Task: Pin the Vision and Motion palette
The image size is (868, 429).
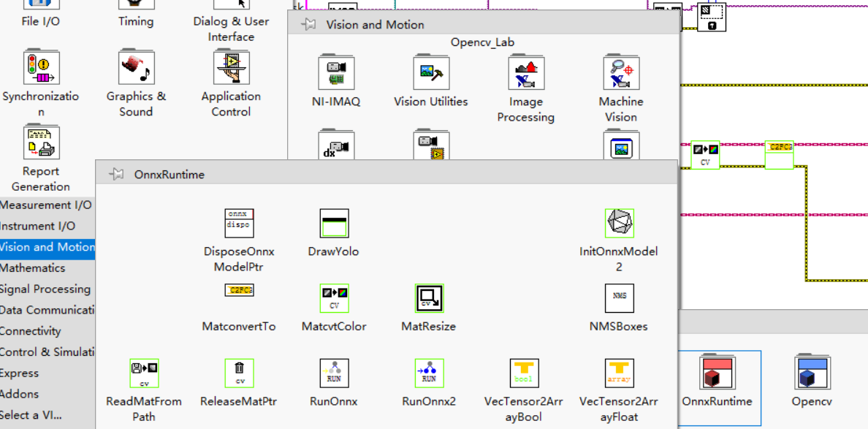Action: point(307,24)
